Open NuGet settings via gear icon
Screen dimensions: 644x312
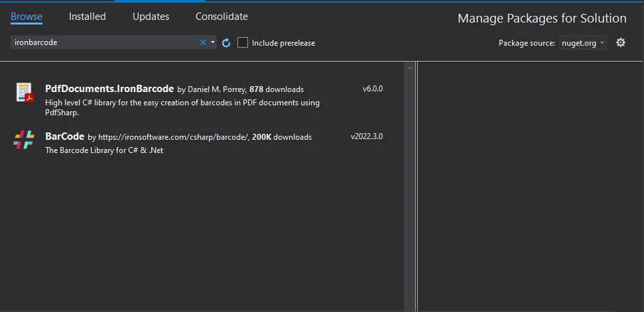pos(621,42)
